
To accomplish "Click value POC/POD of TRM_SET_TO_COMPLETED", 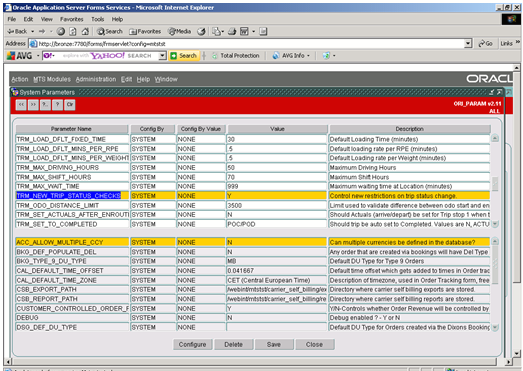I will tap(277, 224).
